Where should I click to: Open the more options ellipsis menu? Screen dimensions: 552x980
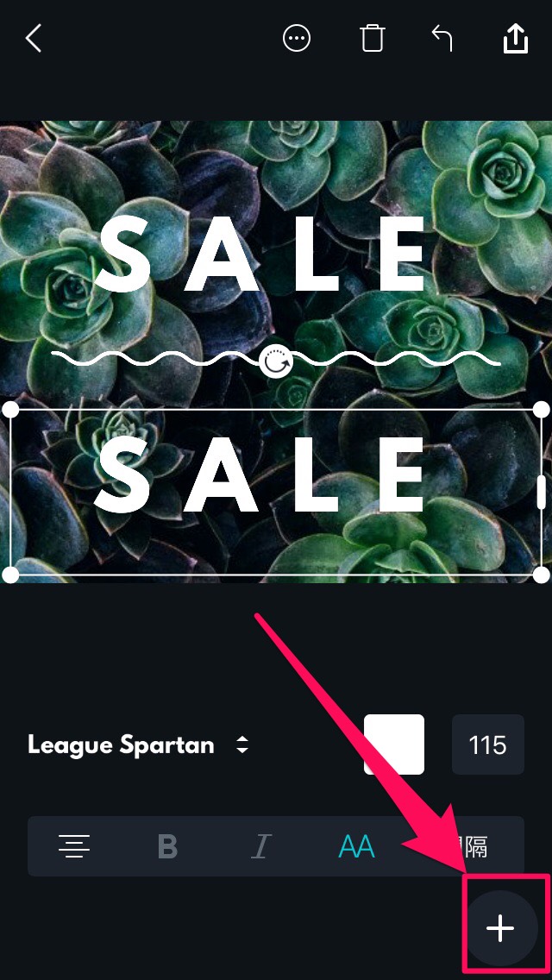point(297,38)
